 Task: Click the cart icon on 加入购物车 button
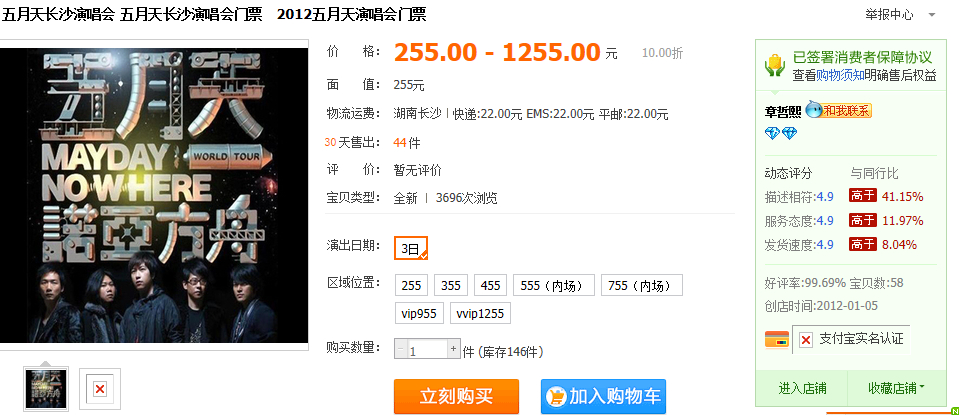556,397
